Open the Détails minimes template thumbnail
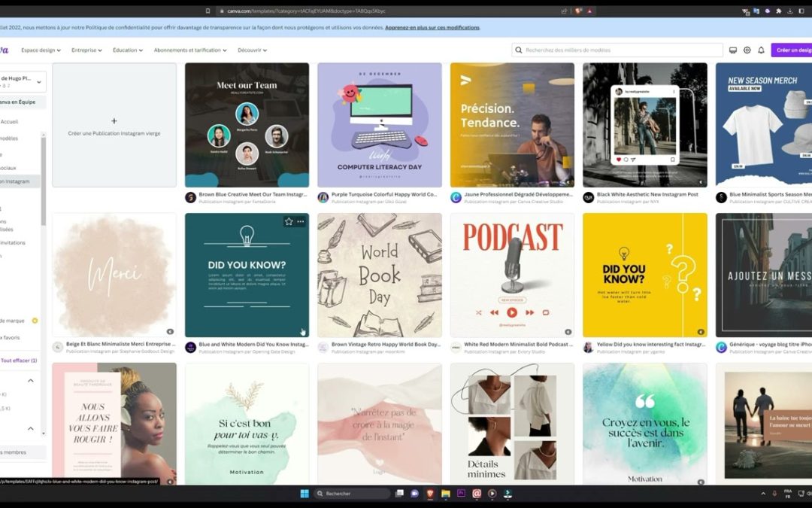The height and width of the screenshot is (508, 812). coord(512,424)
